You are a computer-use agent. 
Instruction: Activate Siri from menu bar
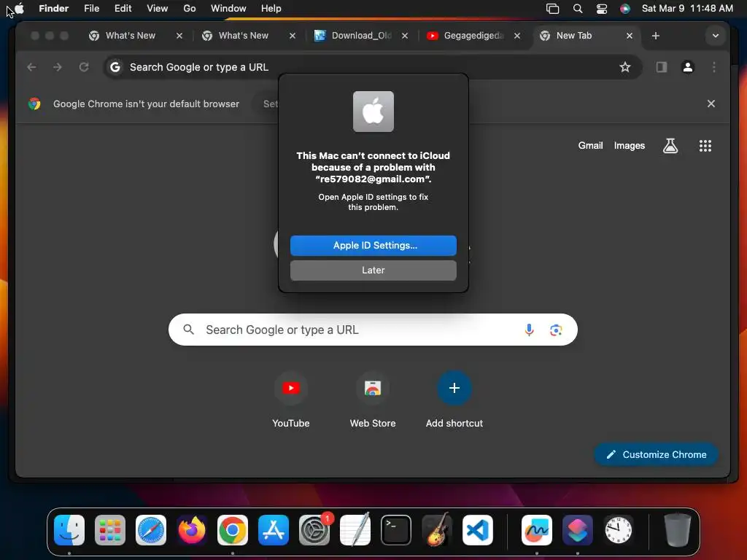tap(625, 9)
